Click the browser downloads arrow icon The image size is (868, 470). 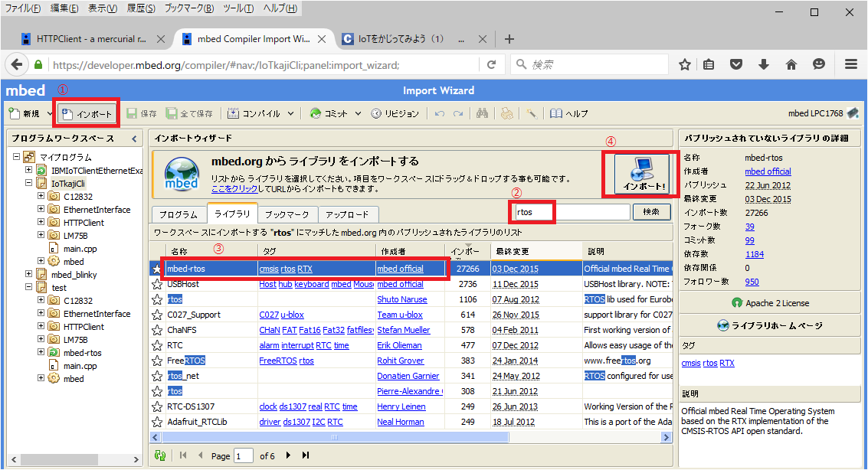[x=763, y=65]
